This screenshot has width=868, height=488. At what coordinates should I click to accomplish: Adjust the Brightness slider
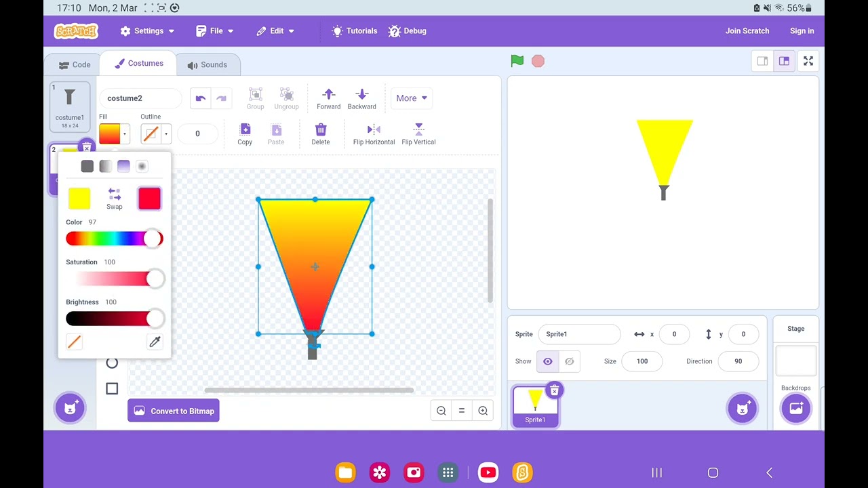point(115,319)
